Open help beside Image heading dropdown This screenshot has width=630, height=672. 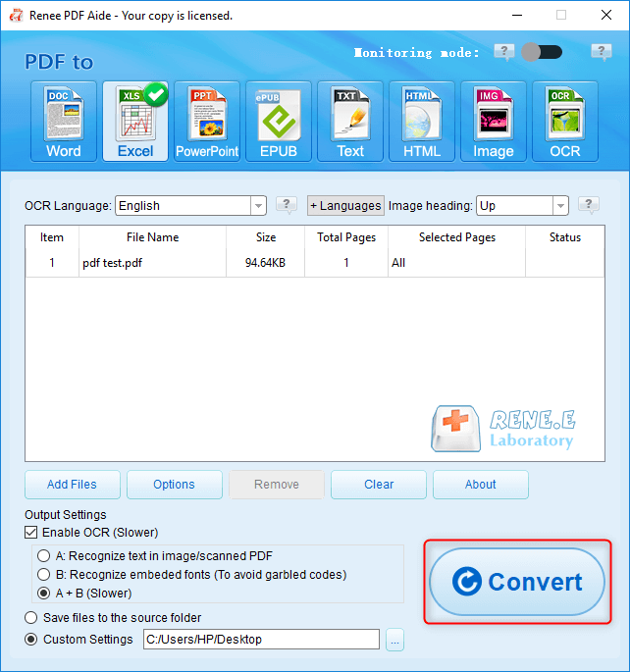589,205
